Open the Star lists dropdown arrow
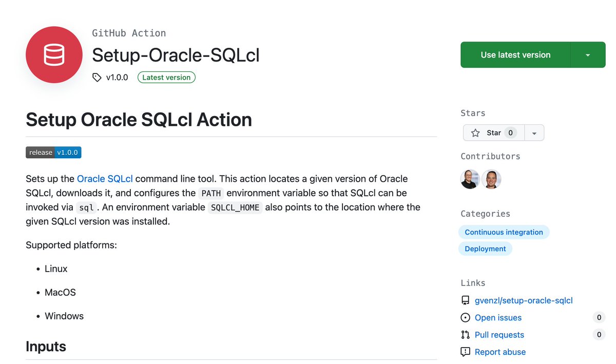This screenshot has height=364, width=616. tap(534, 133)
